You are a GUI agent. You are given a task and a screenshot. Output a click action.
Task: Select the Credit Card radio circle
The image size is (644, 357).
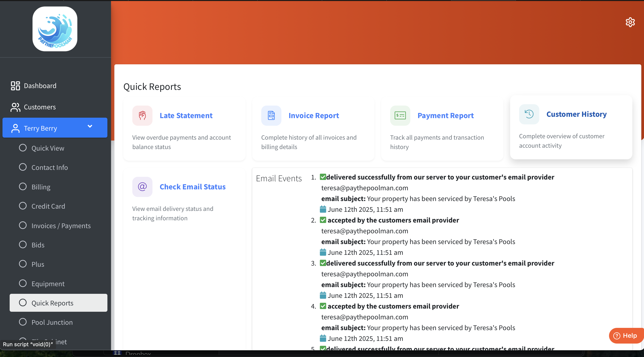click(23, 206)
